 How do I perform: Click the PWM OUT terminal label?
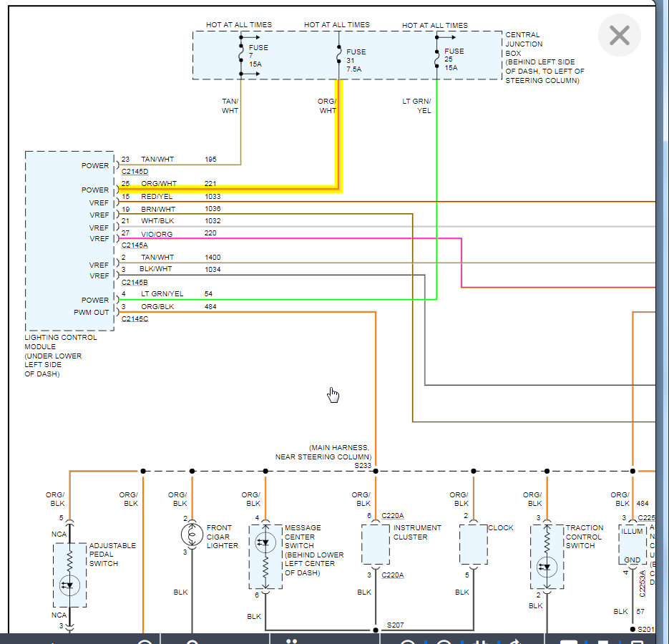click(x=92, y=313)
